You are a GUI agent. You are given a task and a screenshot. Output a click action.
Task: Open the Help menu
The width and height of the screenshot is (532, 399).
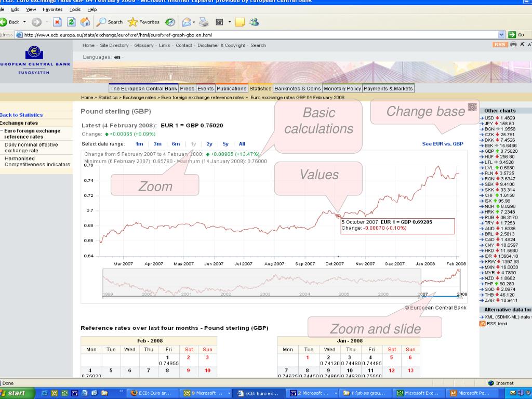(92, 9)
